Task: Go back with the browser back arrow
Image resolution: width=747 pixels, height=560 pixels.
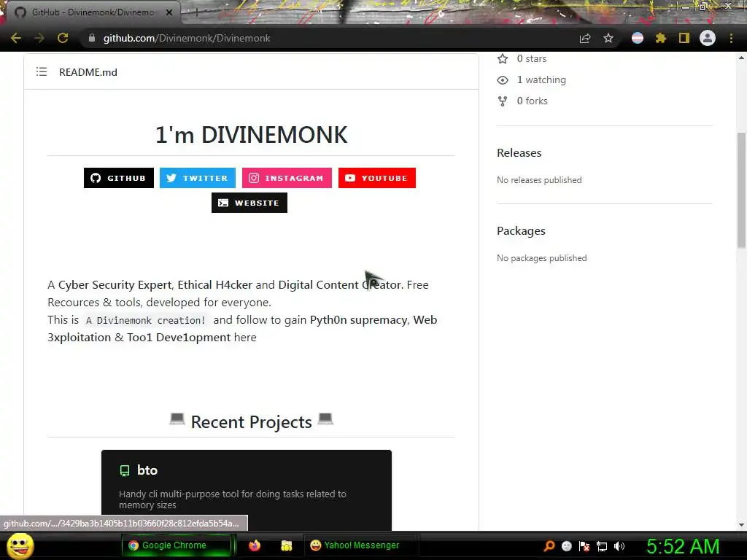Action: tap(16, 38)
